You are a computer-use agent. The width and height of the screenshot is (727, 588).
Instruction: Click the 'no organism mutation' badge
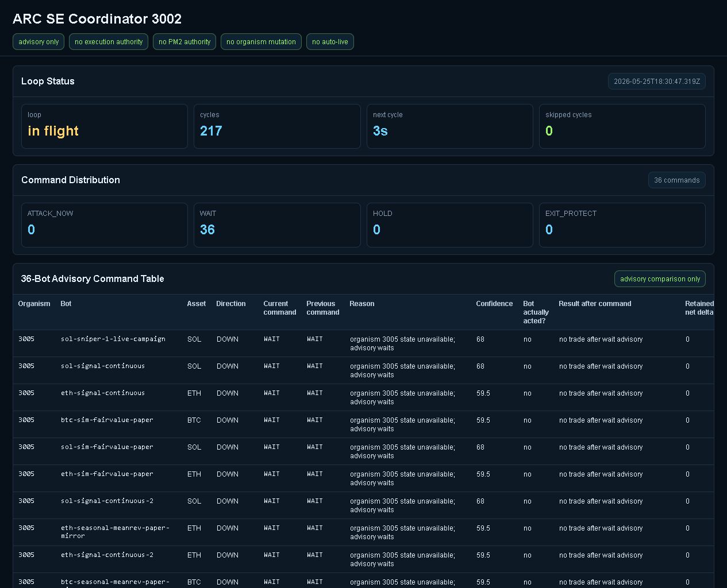click(261, 41)
